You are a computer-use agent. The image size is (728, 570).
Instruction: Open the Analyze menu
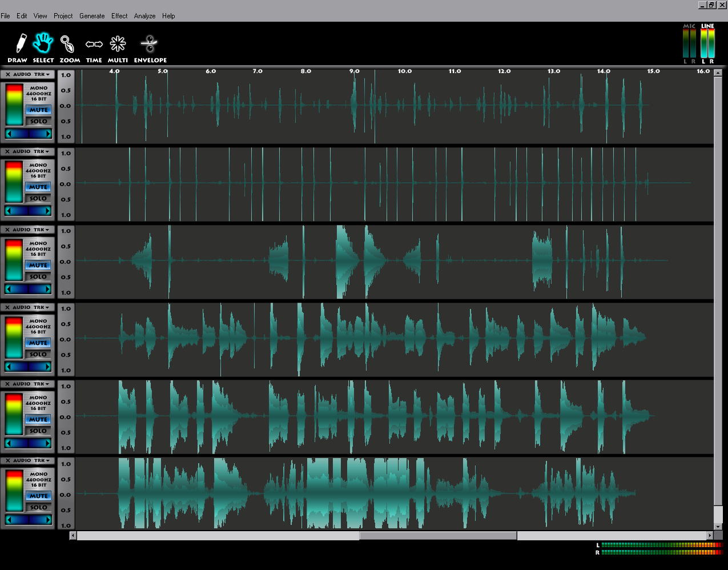tap(144, 16)
